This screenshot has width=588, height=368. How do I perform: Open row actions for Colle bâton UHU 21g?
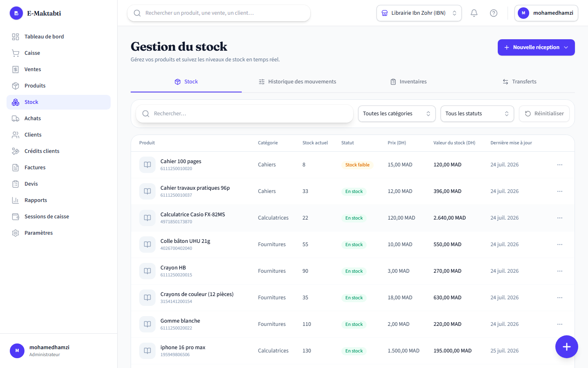(x=560, y=245)
